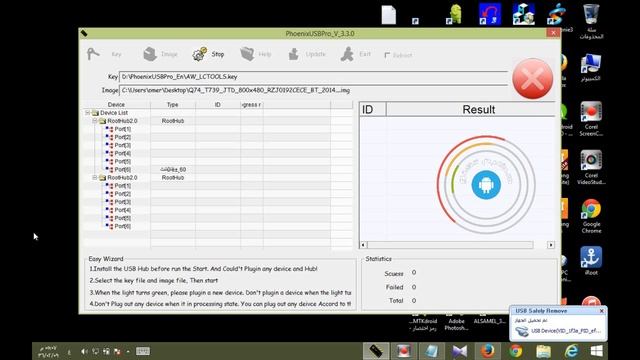Click the Image toolbar icon

tap(150, 54)
